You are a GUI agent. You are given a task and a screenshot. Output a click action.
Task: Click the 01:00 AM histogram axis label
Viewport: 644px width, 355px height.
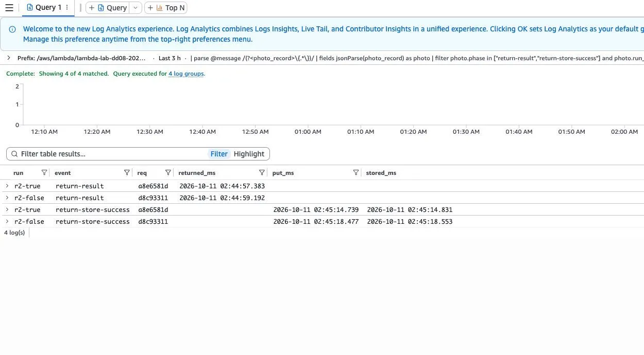(x=308, y=132)
